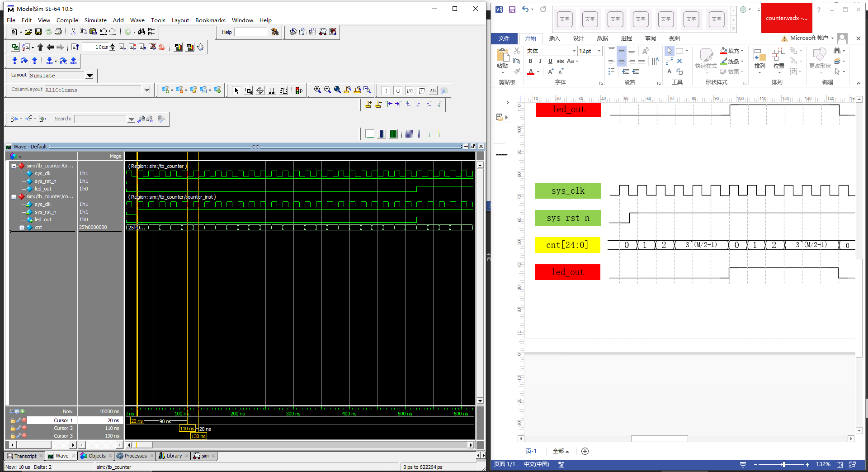Click the Insert Cursor icon

click(368, 104)
